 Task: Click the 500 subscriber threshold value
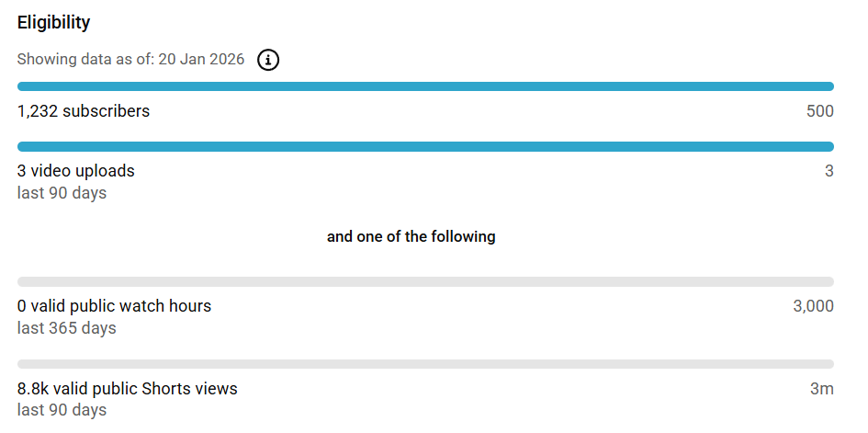(x=819, y=111)
